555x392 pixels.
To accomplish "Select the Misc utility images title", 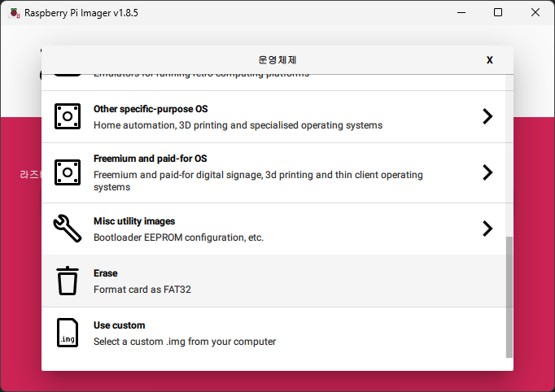I will click(x=134, y=221).
